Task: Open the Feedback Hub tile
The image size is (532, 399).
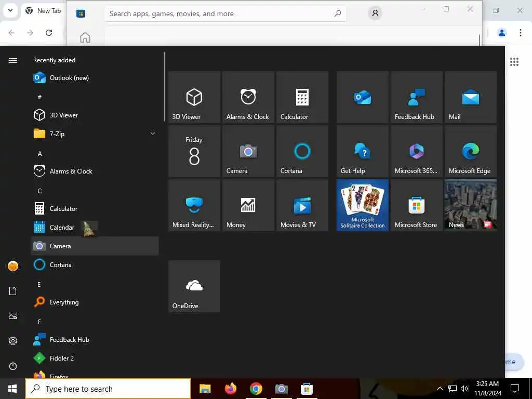Action: click(417, 97)
